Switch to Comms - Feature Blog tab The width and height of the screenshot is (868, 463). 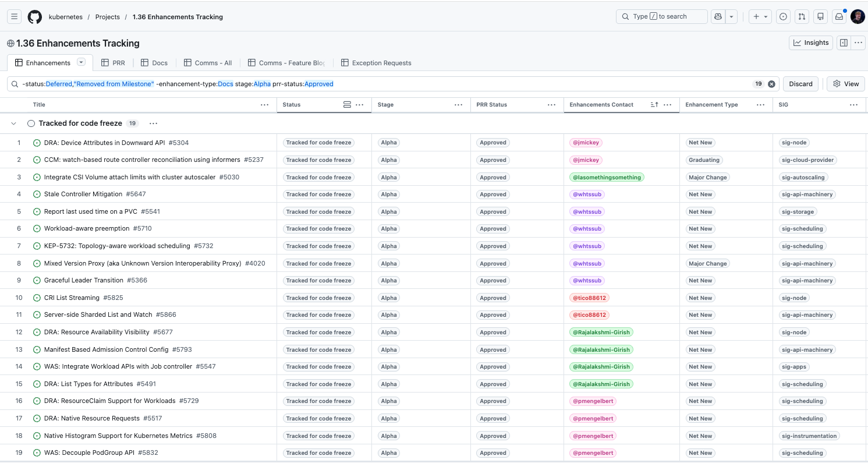(x=286, y=63)
